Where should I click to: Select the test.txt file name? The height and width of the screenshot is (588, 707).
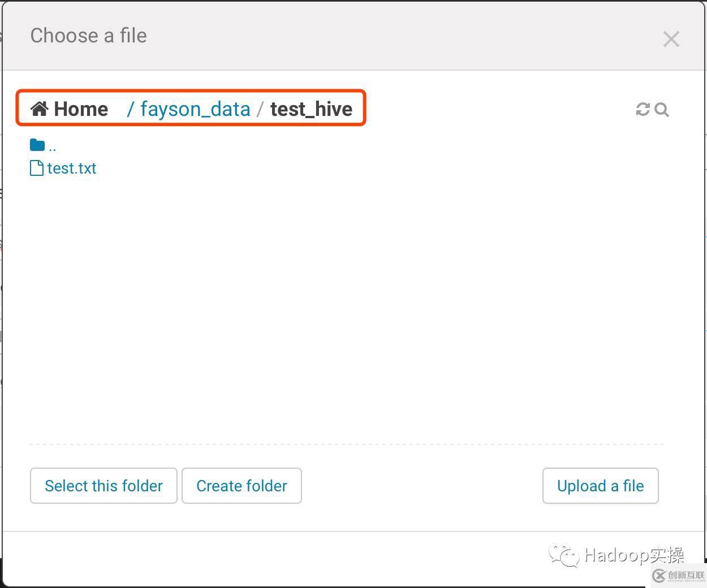[72, 168]
